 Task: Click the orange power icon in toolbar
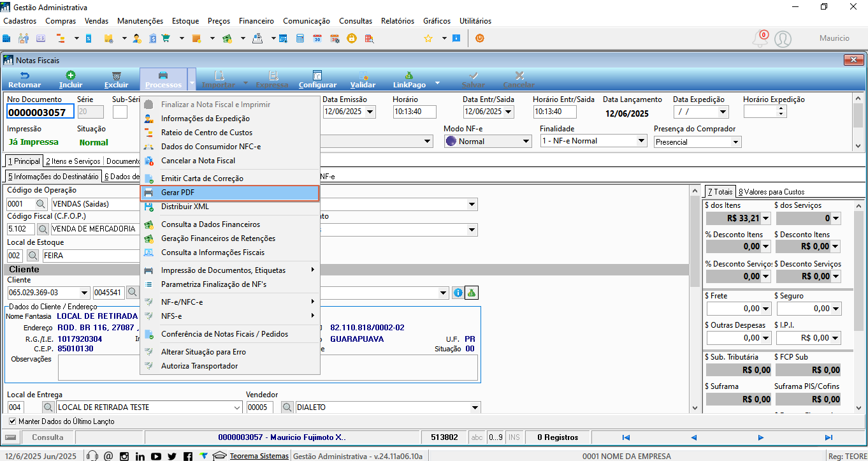(479, 38)
